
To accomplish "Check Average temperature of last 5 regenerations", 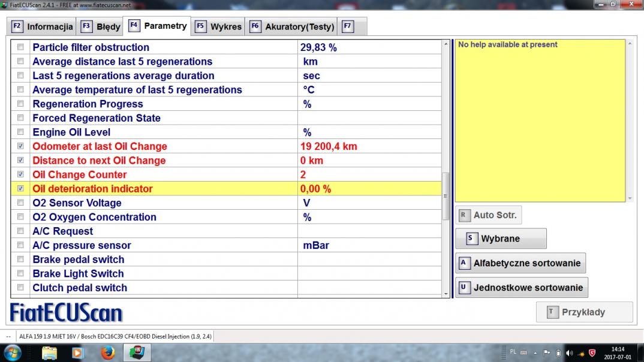I will 20,89.
